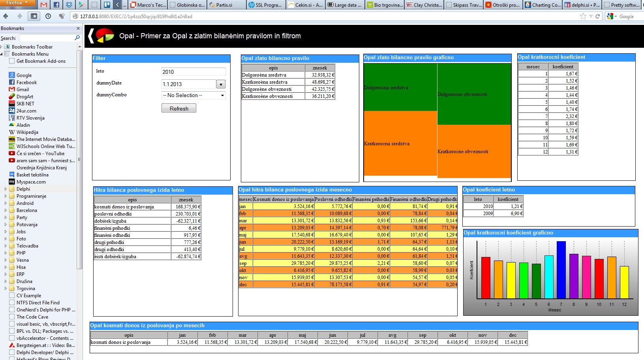Click the leto input field

(193, 71)
